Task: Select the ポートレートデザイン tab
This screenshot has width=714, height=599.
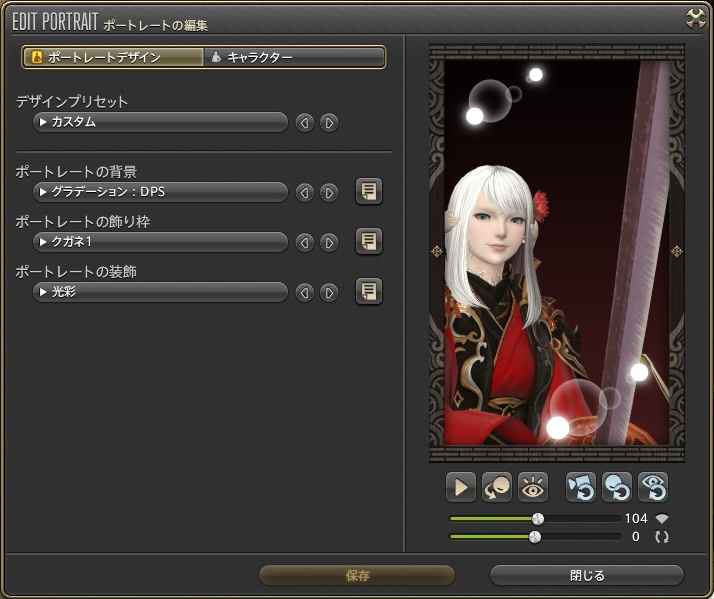Action: tap(111, 58)
